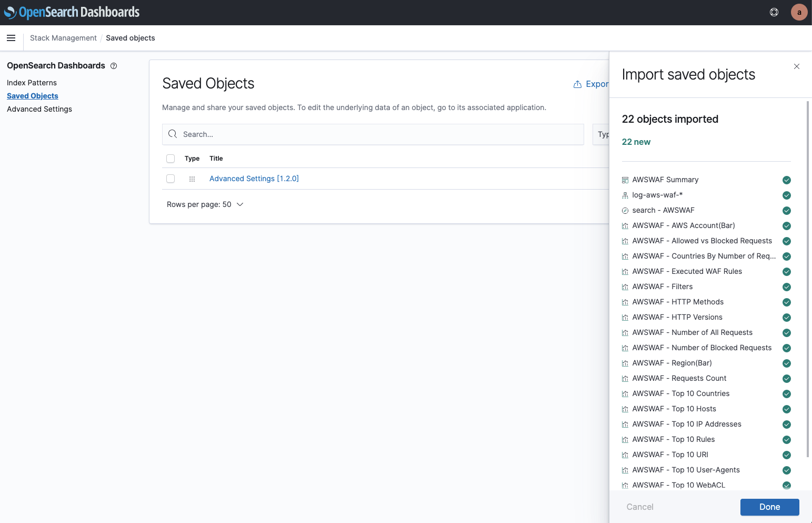
Task: Click visualization icon for Executed WAF Rules
Action: [x=625, y=272]
